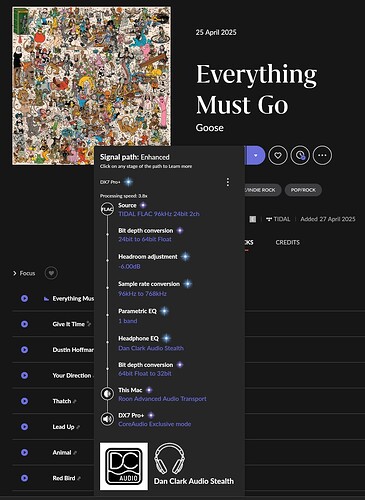Switch to the CREDITS tab
This screenshot has height=500, width=365.
[x=287, y=243]
